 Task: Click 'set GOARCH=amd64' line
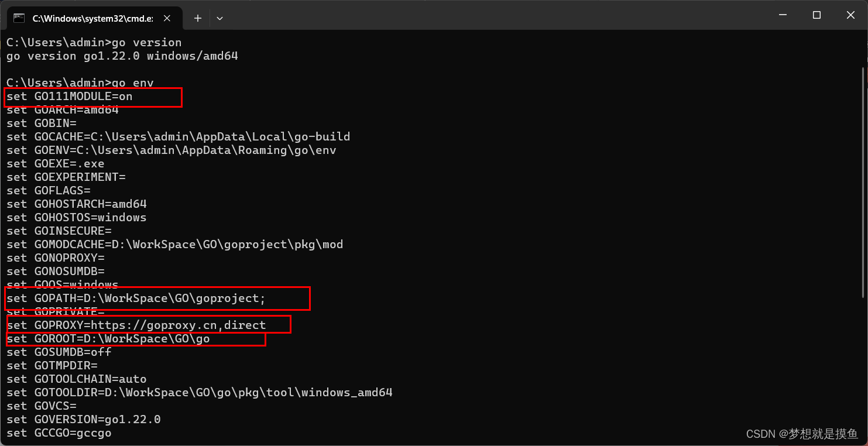pyautogui.click(x=63, y=109)
